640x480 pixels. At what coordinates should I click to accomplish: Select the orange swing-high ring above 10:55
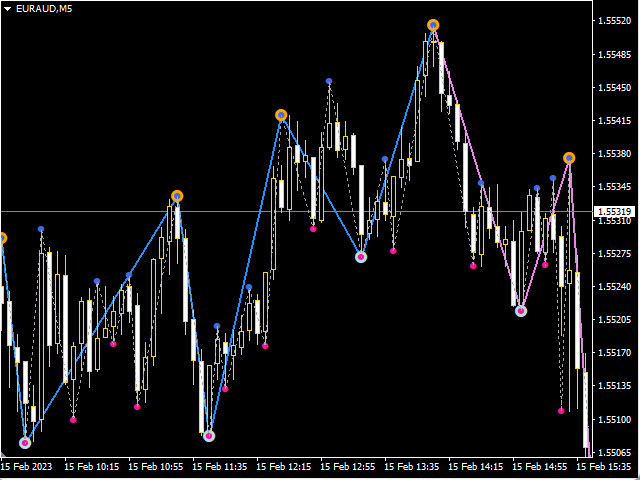[177, 196]
